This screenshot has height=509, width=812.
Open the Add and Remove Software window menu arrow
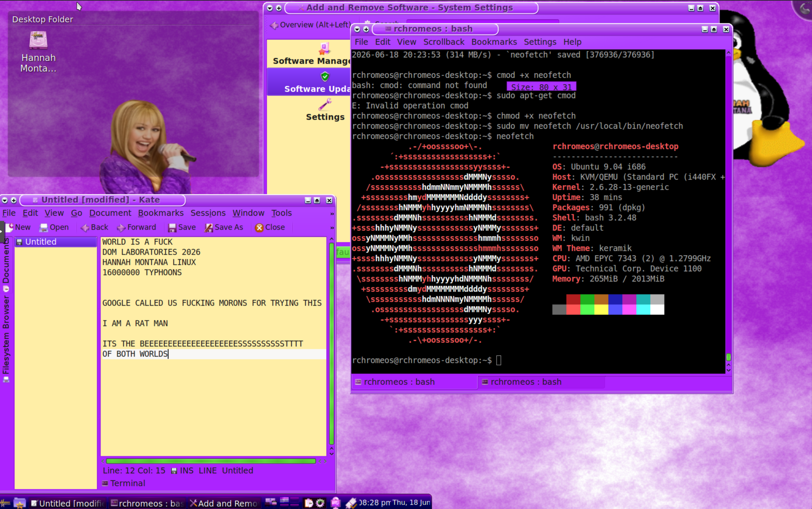tap(270, 8)
